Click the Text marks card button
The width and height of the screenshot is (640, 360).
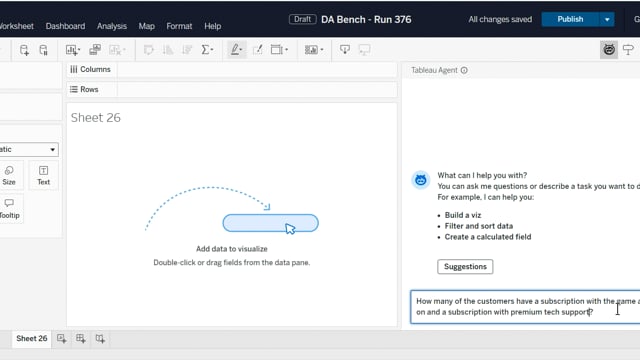tap(43, 176)
